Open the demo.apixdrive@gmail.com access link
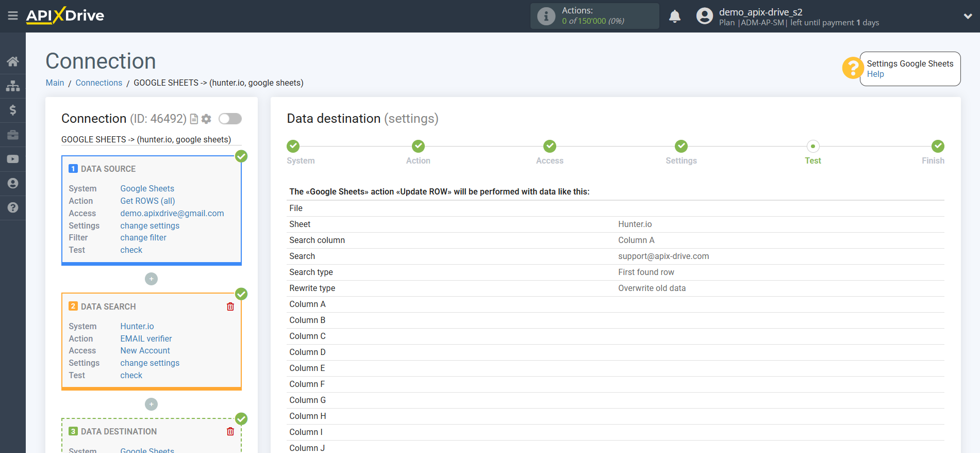 coord(172,214)
